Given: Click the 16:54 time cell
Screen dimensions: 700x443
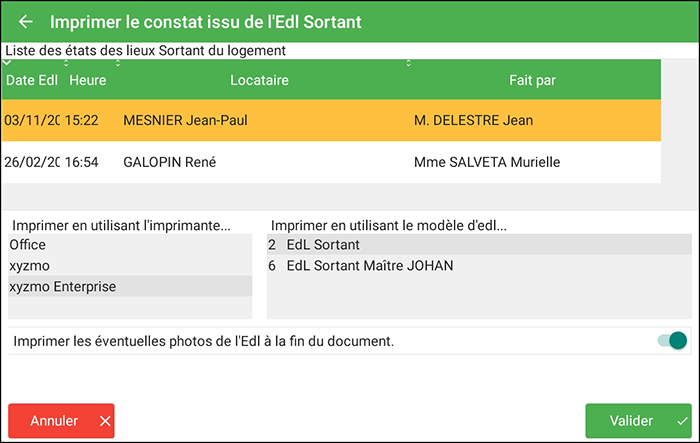Looking at the screenshot, I should (82, 162).
